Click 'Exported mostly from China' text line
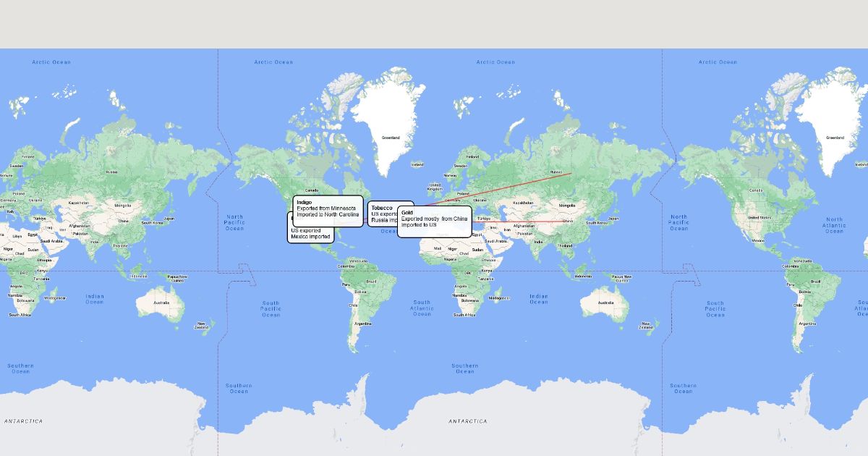868x456 pixels. (x=435, y=219)
